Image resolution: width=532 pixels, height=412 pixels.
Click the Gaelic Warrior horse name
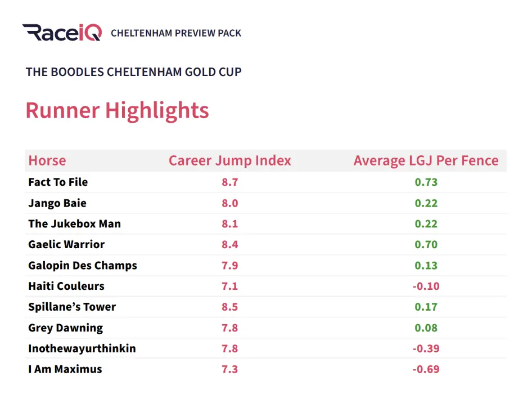(66, 244)
